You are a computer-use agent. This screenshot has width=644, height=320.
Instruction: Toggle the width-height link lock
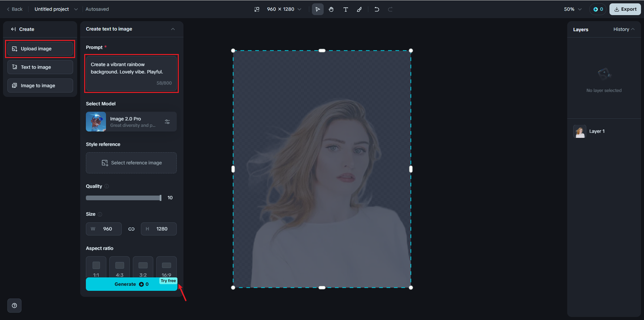coord(131,229)
